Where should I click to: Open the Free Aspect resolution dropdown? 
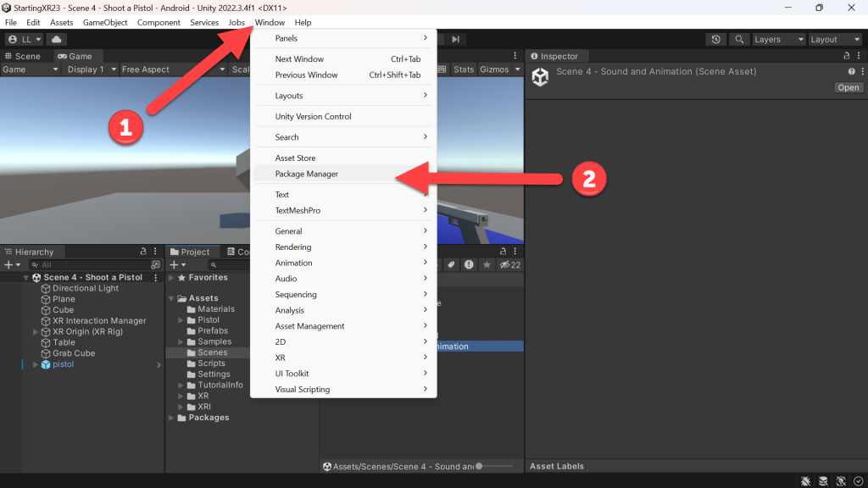tap(173, 69)
